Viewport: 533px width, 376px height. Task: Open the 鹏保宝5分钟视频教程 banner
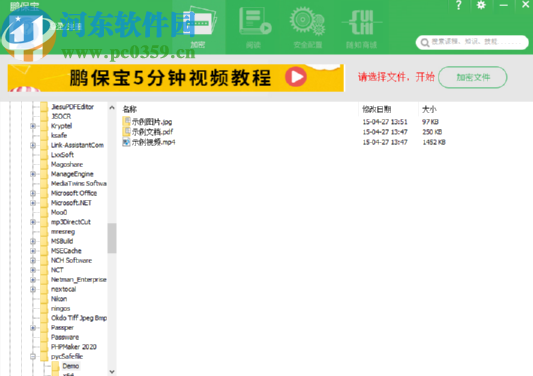pyautogui.click(x=176, y=78)
